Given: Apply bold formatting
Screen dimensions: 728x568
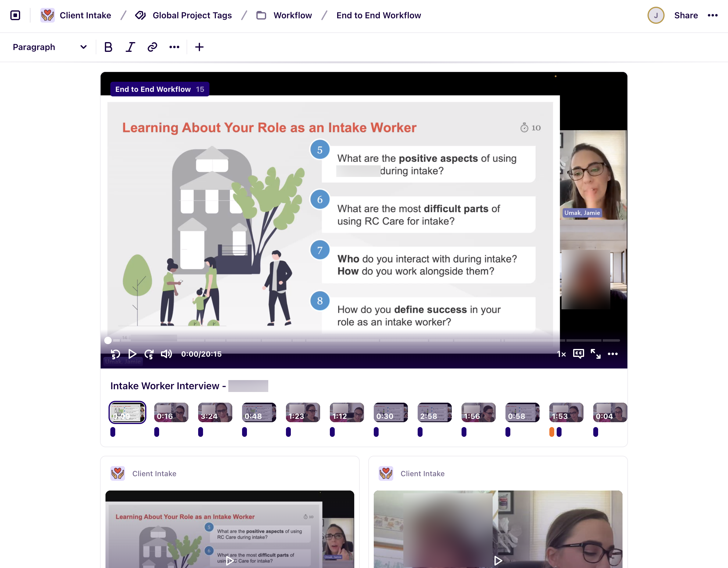Looking at the screenshot, I should 108,47.
